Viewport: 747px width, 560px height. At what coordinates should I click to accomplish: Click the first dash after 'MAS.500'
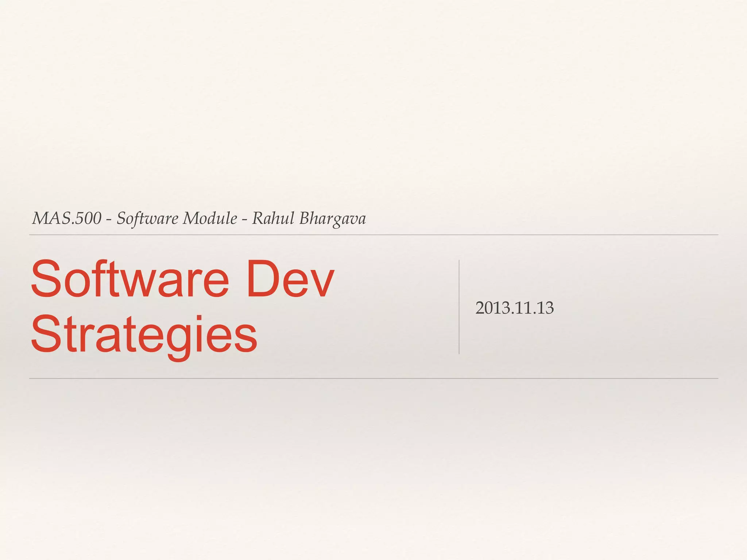(x=109, y=219)
